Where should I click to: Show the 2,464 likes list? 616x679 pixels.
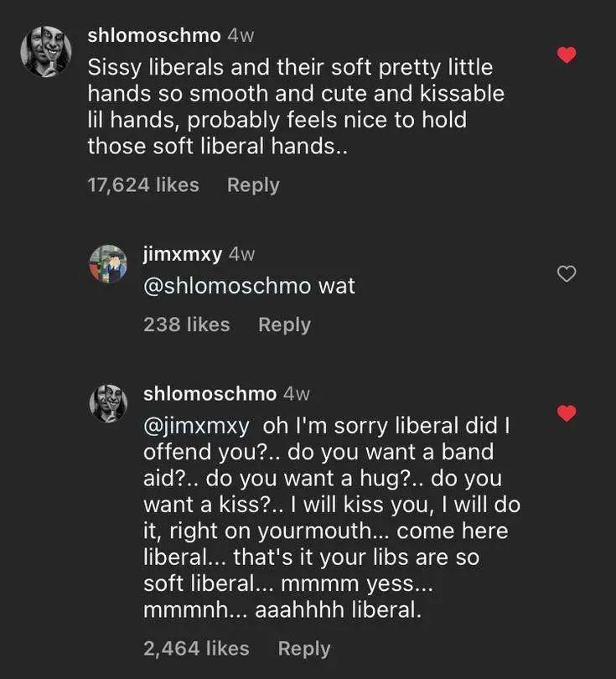(x=196, y=648)
